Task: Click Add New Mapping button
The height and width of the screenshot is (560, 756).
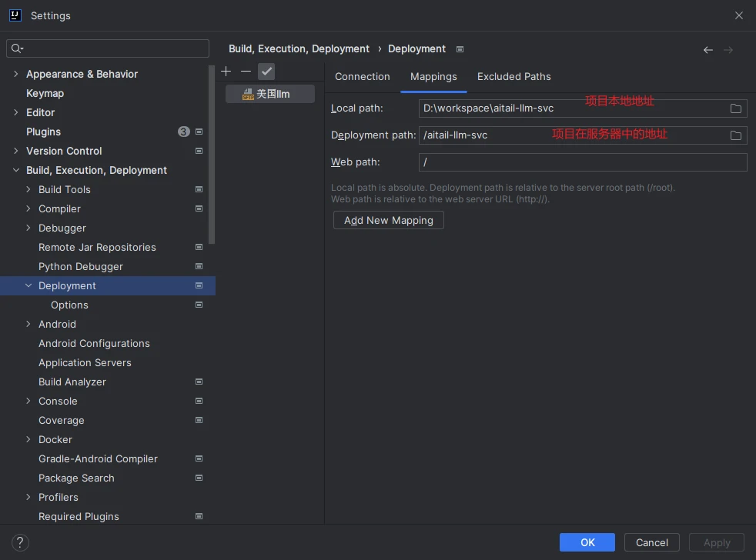Action: 388,220
